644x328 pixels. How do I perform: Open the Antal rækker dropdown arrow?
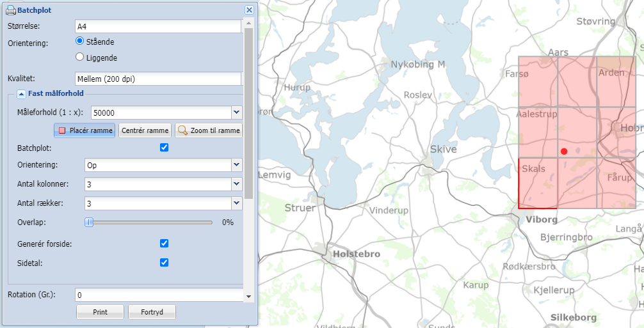(x=237, y=203)
